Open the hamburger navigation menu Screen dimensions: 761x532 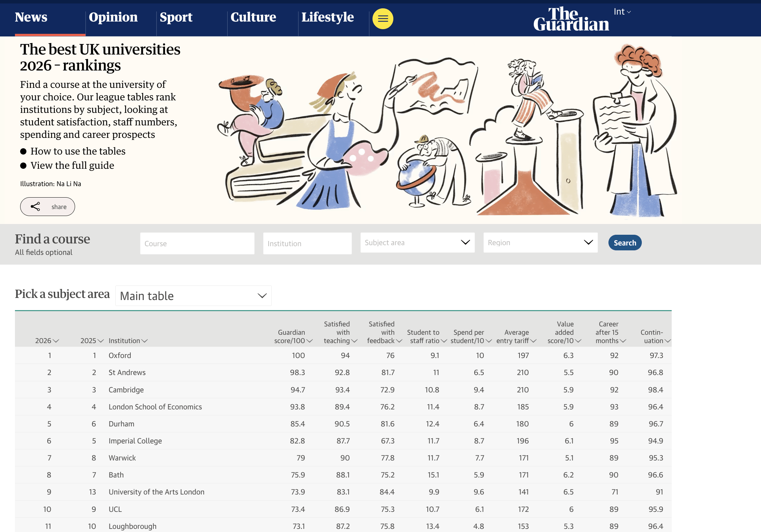pyautogui.click(x=382, y=19)
